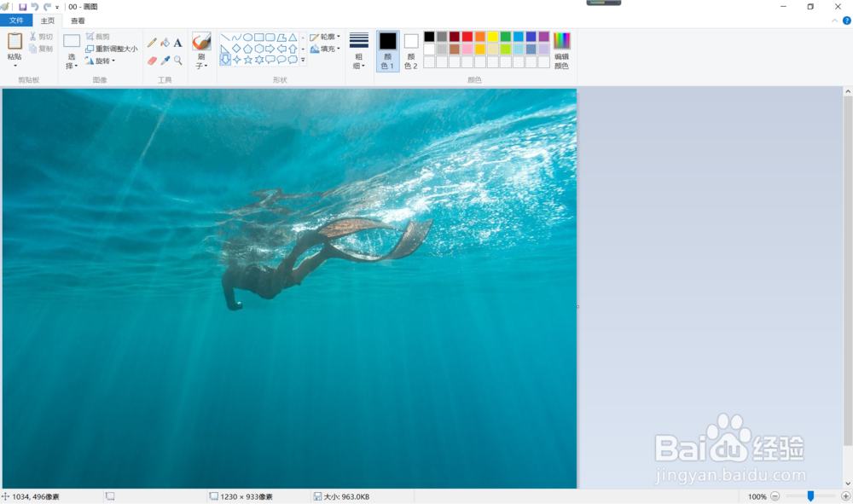The image size is (853, 504).
Task: Choose the Triangle shape
Action: coord(293,38)
